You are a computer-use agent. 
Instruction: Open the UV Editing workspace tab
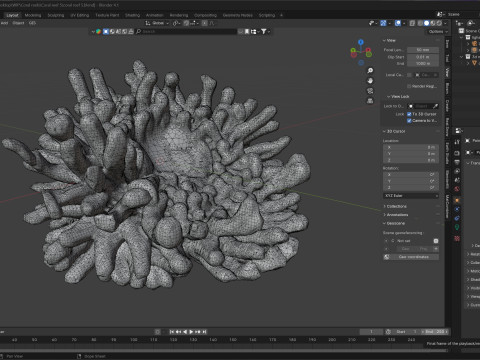pos(80,15)
